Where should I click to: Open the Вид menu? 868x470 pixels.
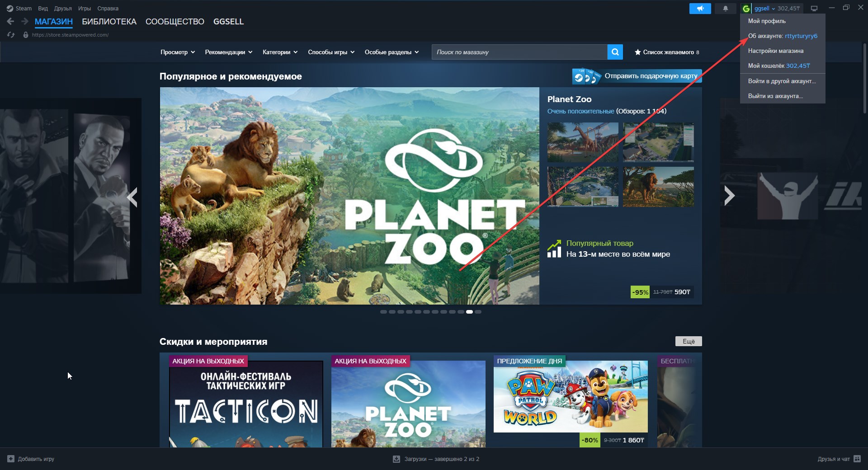point(43,9)
